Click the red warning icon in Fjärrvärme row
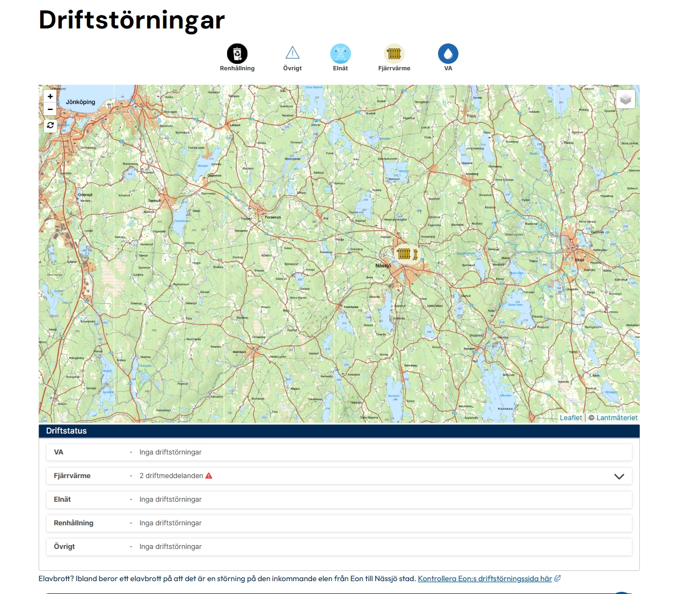 pos(209,476)
